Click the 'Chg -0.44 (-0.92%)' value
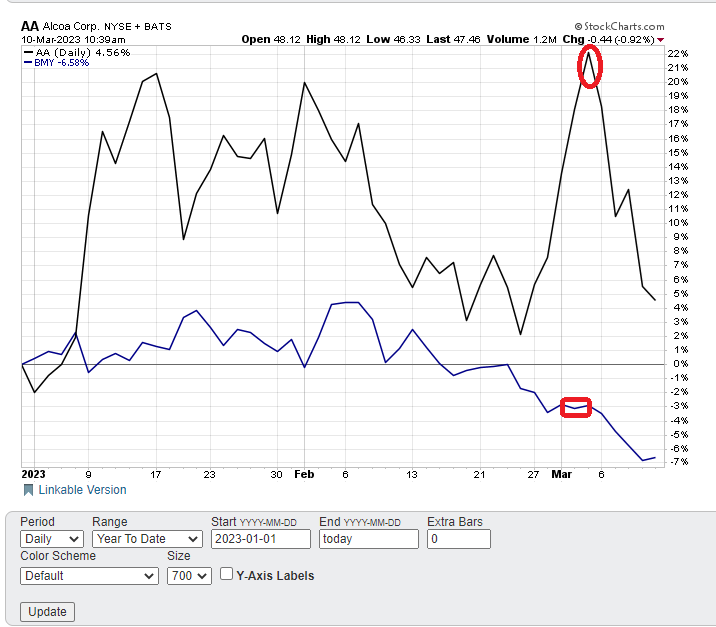The image size is (716, 627). (x=609, y=39)
